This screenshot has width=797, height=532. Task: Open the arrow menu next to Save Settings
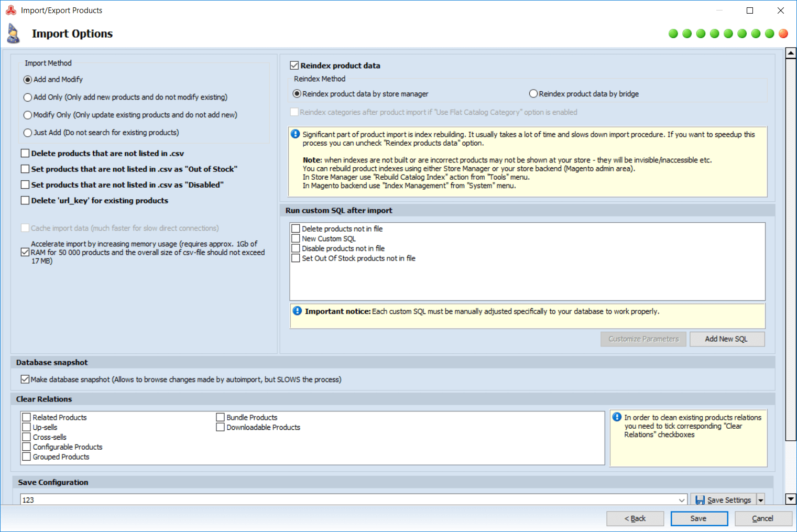pos(761,500)
